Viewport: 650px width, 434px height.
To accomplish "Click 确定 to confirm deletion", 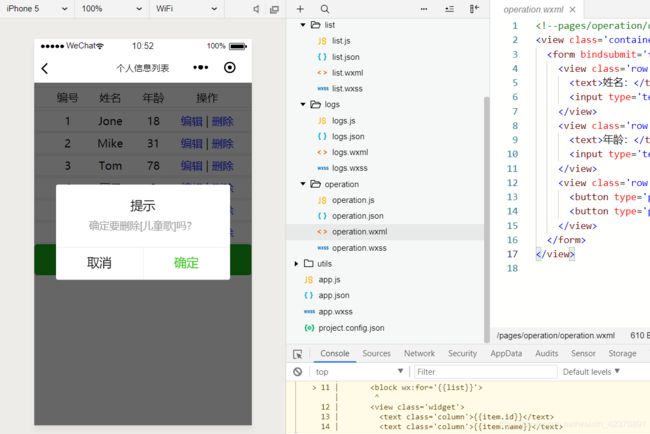I will coord(186,263).
